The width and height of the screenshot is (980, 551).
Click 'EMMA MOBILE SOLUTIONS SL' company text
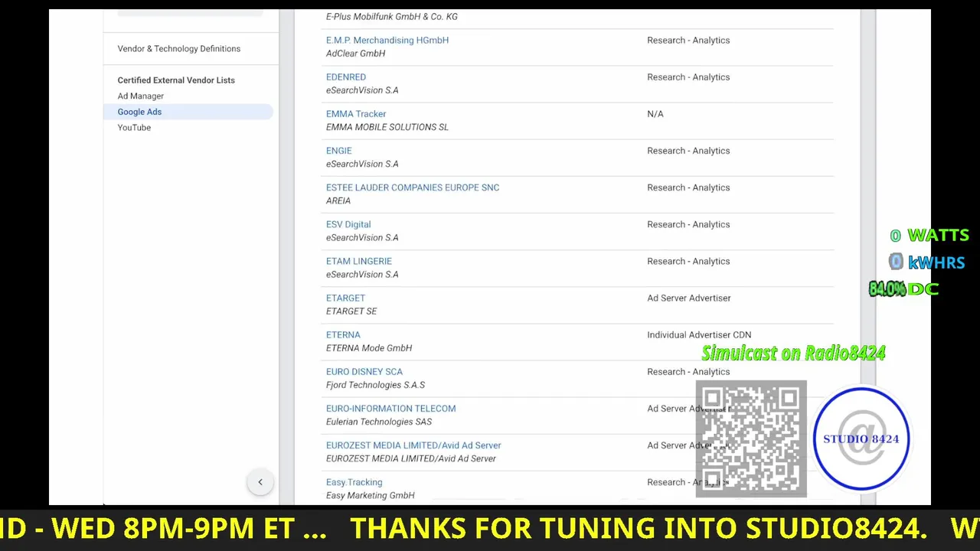click(387, 127)
